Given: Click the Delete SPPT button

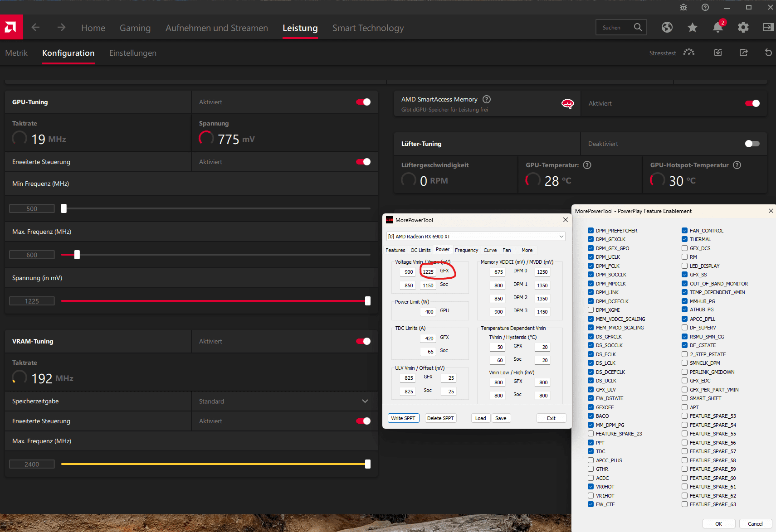Looking at the screenshot, I should 440,418.
